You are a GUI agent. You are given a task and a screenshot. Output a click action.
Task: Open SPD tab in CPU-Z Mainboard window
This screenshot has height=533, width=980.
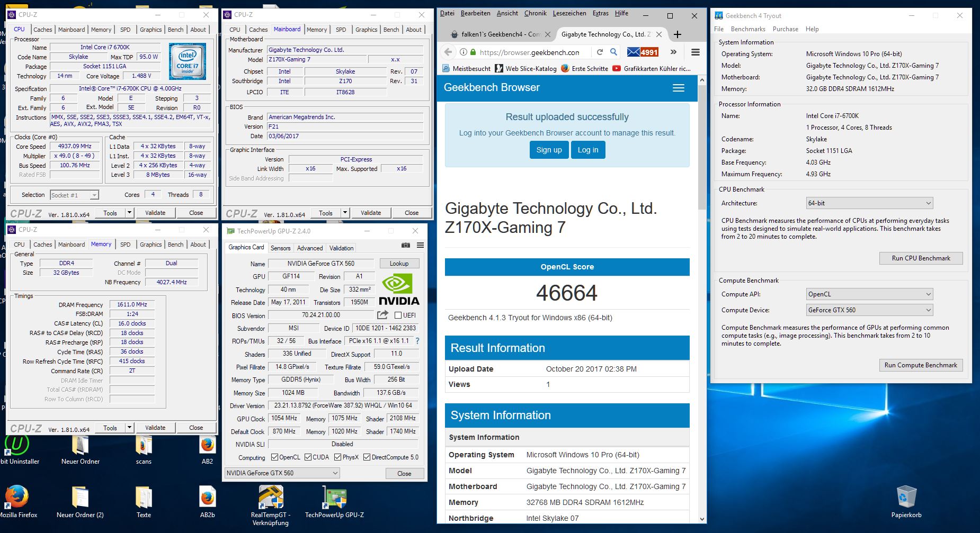coord(341,30)
